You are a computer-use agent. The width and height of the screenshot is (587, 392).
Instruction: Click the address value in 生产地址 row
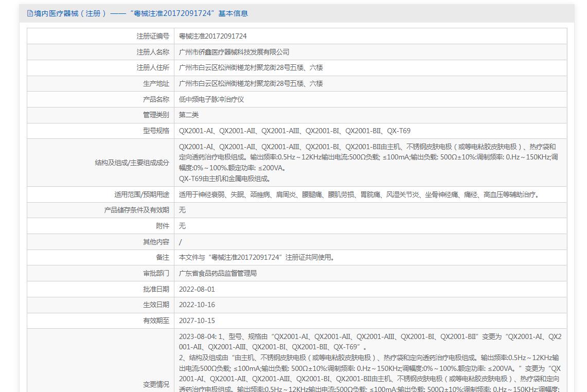tap(251, 83)
